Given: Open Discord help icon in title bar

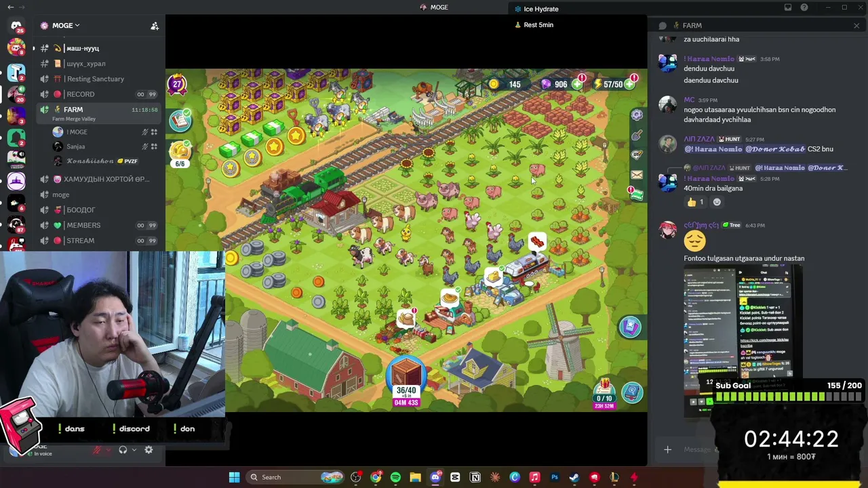Looking at the screenshot, I should (x=804, y=7).
